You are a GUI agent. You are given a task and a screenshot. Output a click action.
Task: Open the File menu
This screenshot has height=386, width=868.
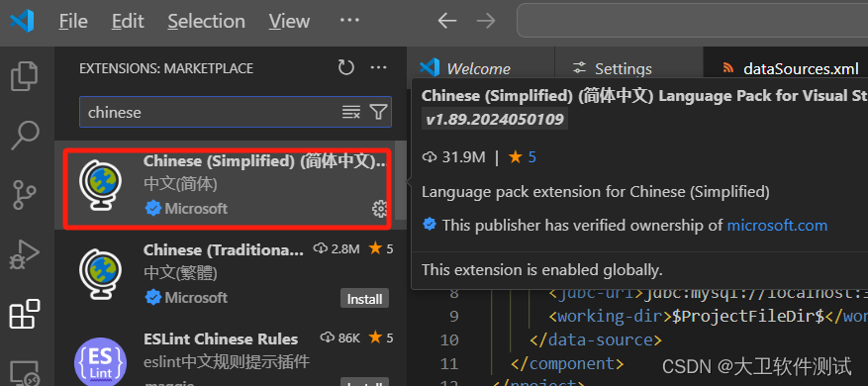tap(73, 21)
